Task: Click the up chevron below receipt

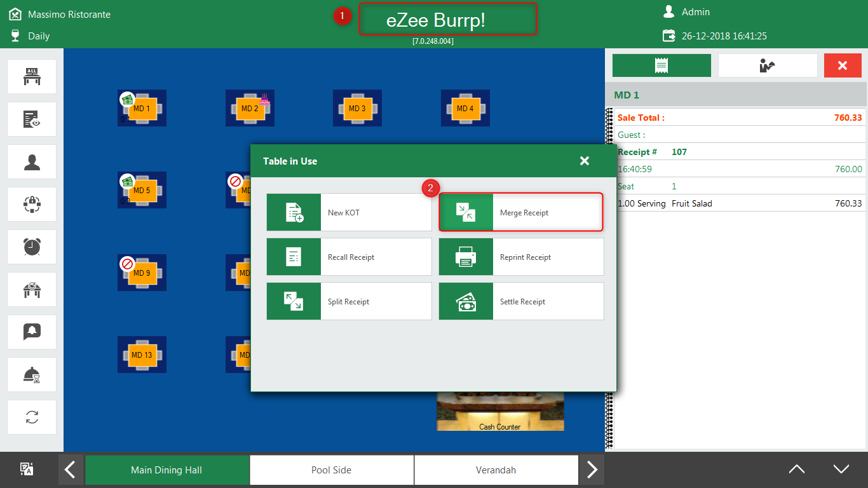Action: point(796,470)
